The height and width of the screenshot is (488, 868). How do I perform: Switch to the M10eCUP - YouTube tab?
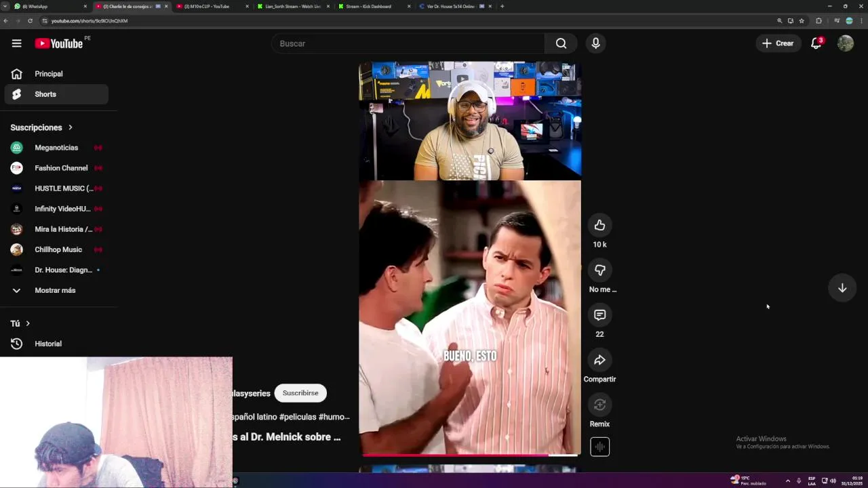tap(212, 6)
